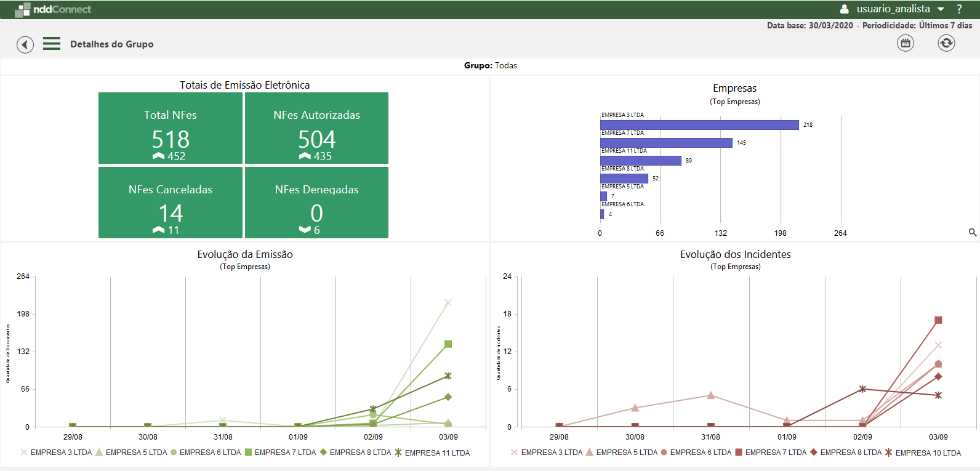
Task: Click the EMPRESA 11 LTDA bar
Action: 640,161
